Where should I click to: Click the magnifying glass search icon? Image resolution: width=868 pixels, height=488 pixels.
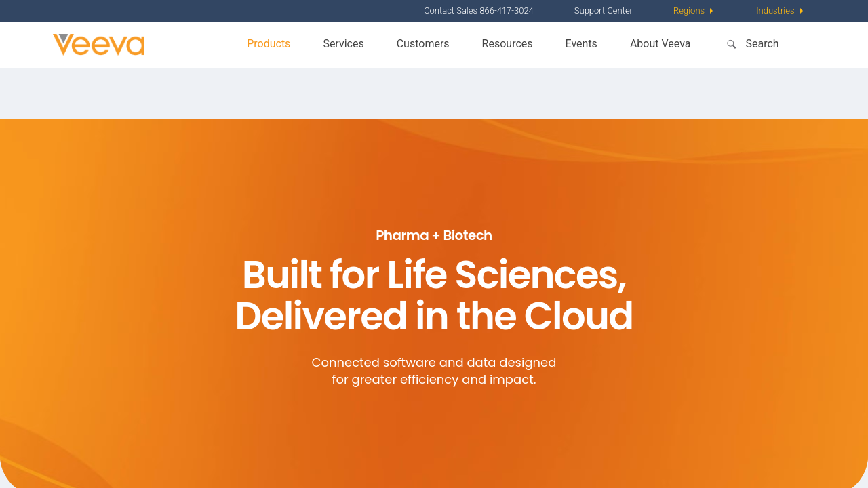pyautogui.click(x=731, y=44)
